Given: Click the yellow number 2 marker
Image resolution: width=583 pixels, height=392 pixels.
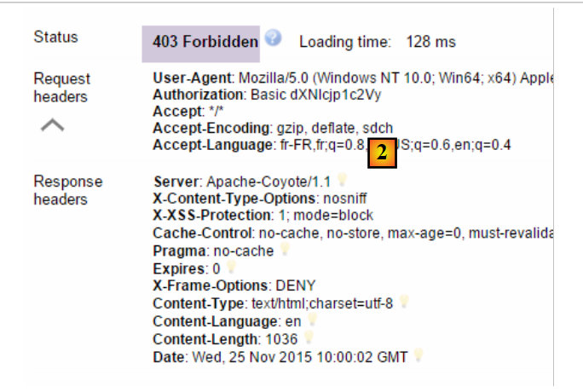Looking at the screenshot, I should click(382, 153).
